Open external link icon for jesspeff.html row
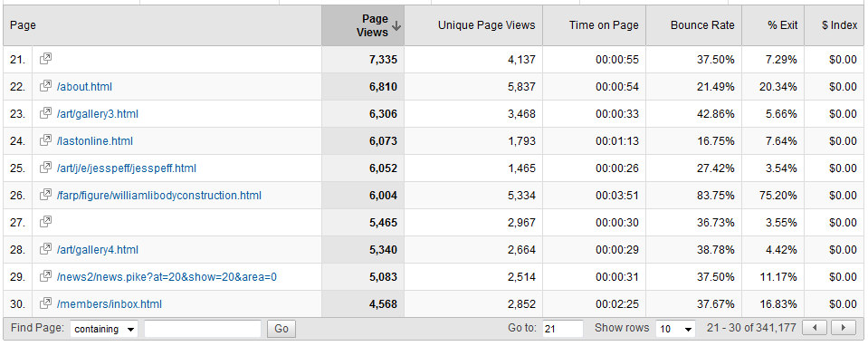The height and width of the screenshot is (346, 868). pos(46,168)
